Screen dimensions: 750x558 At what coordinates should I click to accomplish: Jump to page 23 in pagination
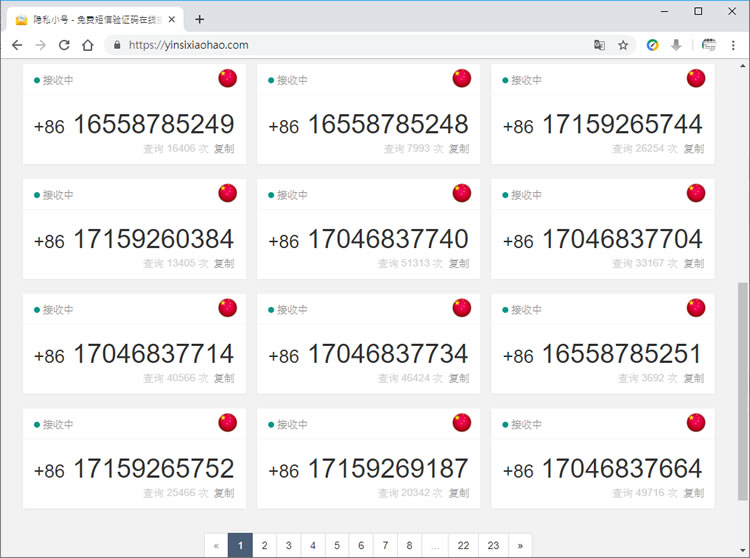point(493,545)
